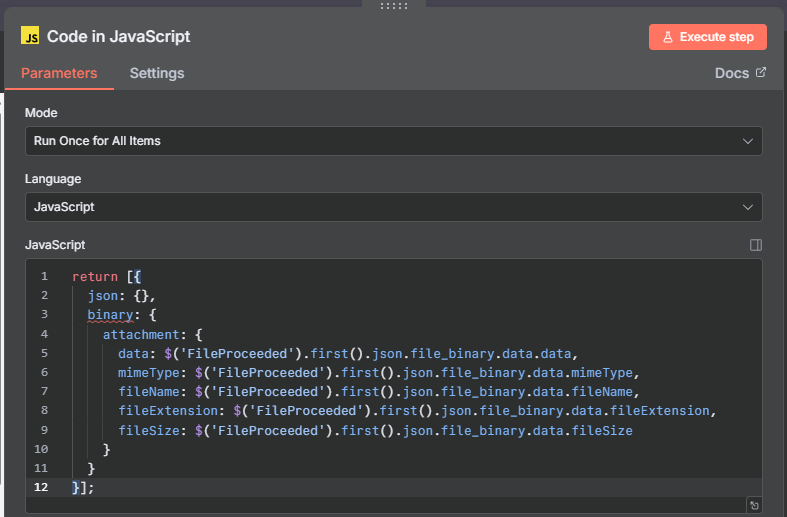Screen dimensions: 787x517
Task: Click the return keyword on line 1
Action: click(95, 276)
